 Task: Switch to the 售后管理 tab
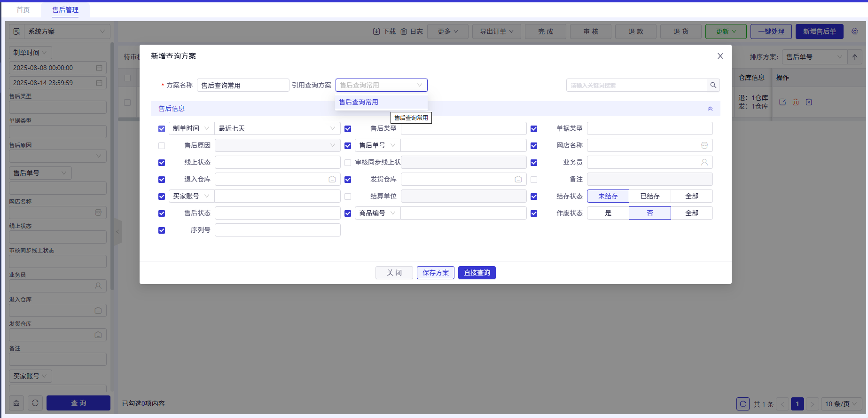pos(65,10)
